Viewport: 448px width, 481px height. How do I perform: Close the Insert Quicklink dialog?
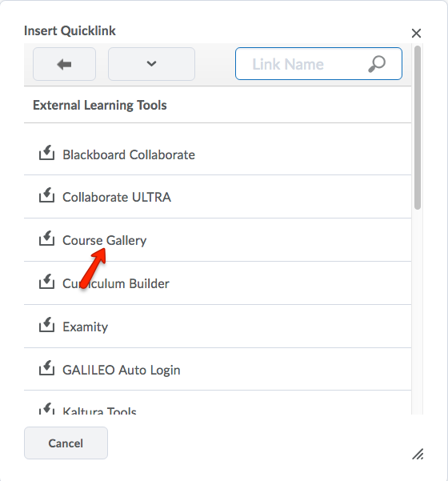click(416, 33)
